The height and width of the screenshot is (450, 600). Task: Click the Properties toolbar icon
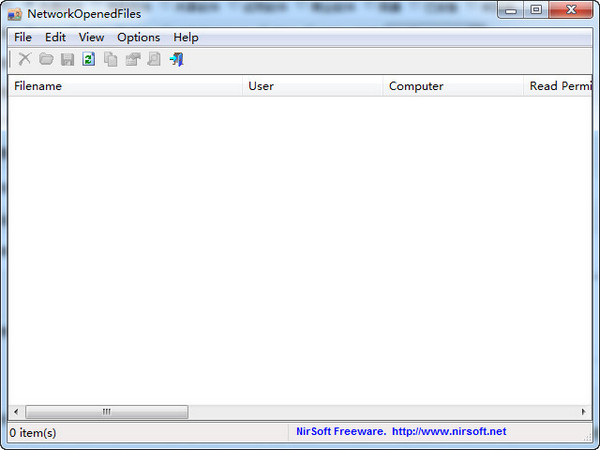pyautogui.click(x=133, y=59)
